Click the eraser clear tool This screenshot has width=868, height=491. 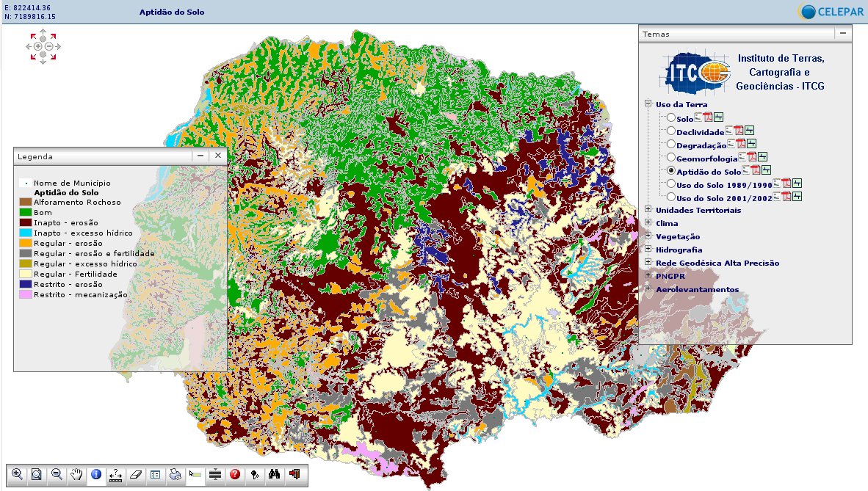(x=136, y=474)
